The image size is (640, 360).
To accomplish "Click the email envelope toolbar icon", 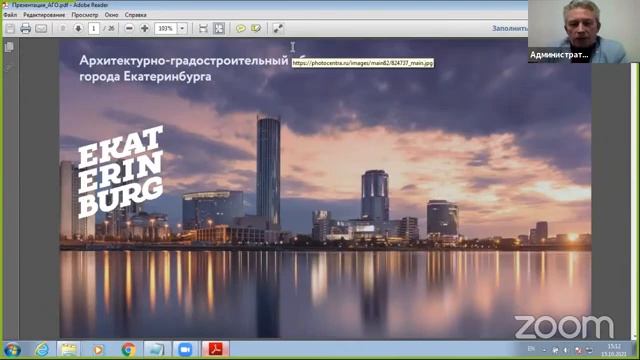I will coord(41,28).
